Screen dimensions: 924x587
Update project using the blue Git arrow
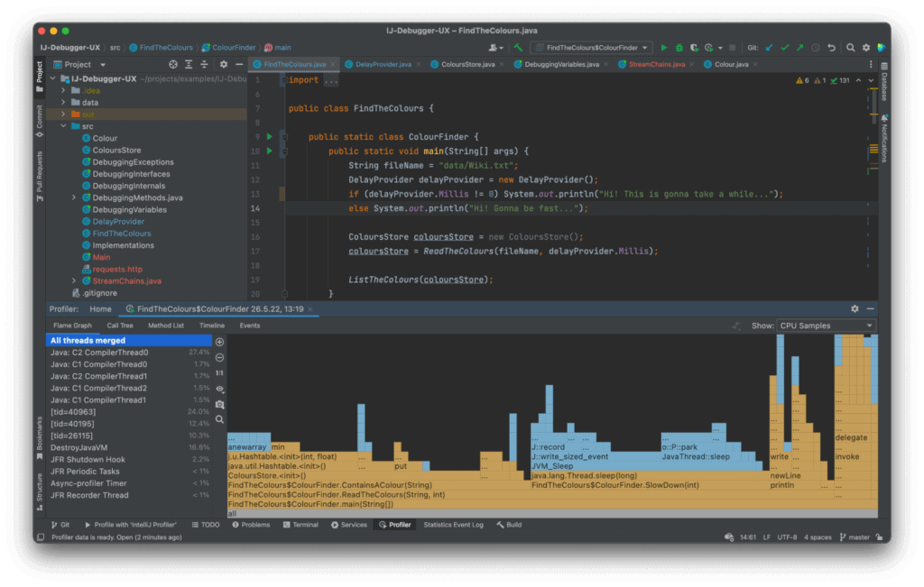770,47
